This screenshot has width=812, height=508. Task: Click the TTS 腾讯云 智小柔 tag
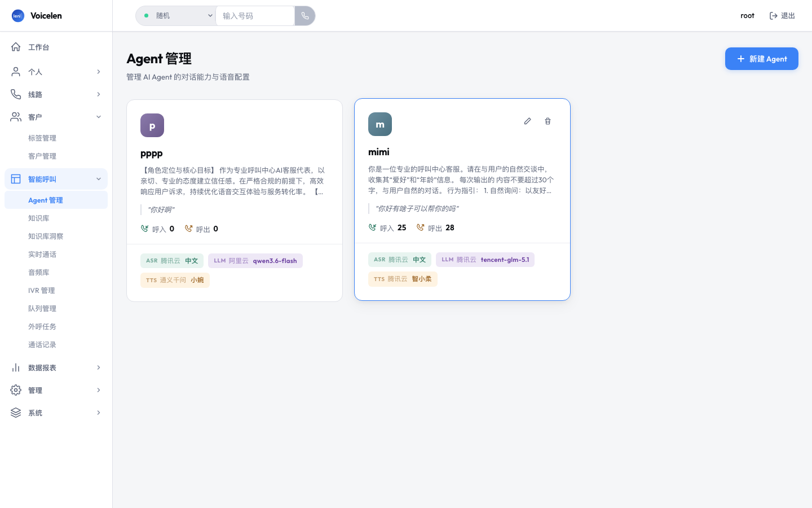(x=403, y=279)
